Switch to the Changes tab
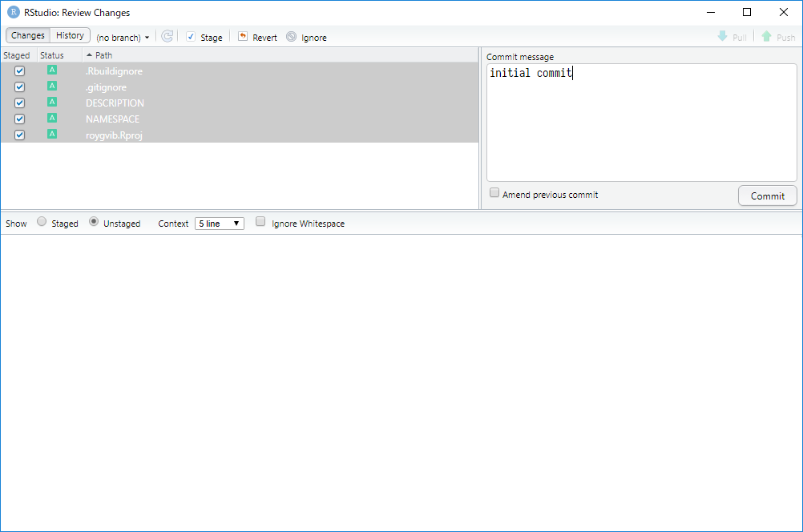803x532 pixels. point(28,35)
